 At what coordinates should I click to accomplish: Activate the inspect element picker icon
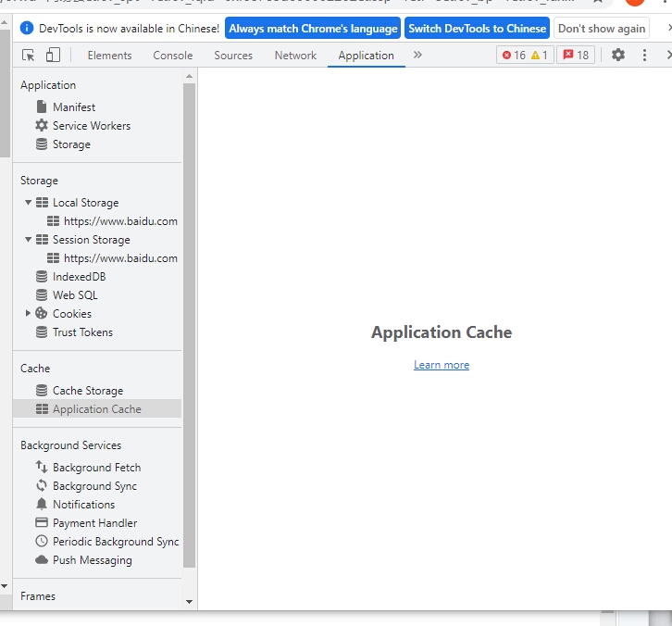coord(29,56)
